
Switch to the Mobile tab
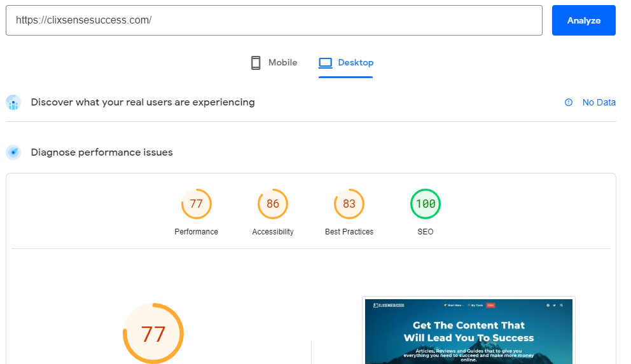[x=274, y=63]
